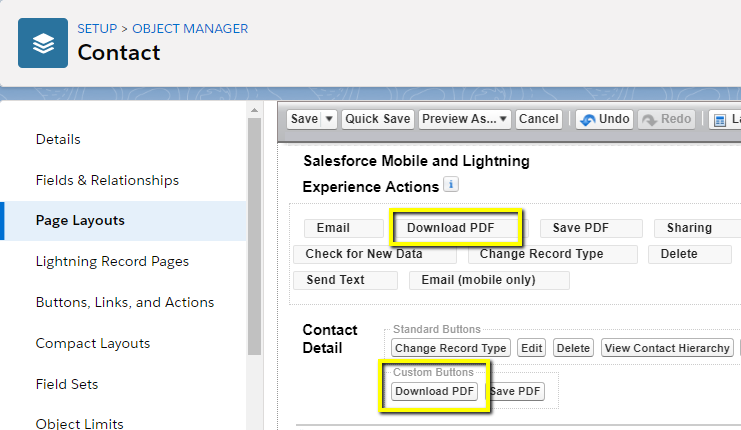
Task: Click Download PDF custom button
Action: click(434, 391)
